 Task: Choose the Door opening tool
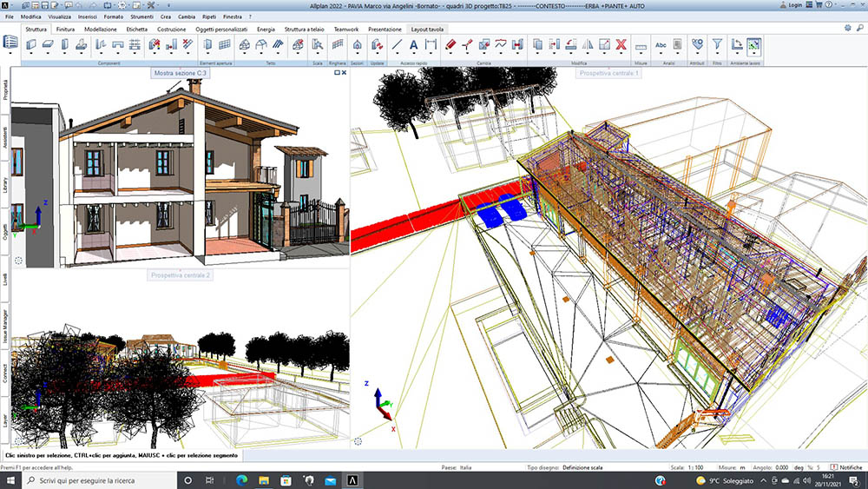(x=207, y=45)
